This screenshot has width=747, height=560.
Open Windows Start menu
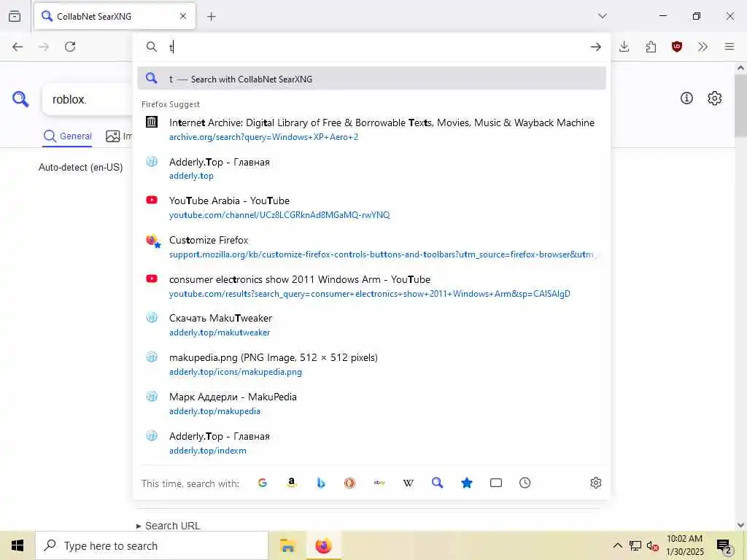point(18,545)
